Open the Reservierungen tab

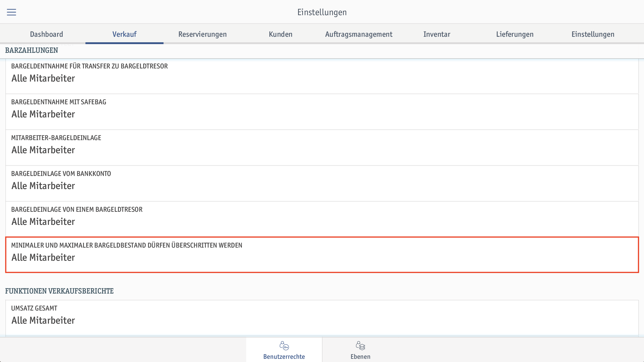203,34
